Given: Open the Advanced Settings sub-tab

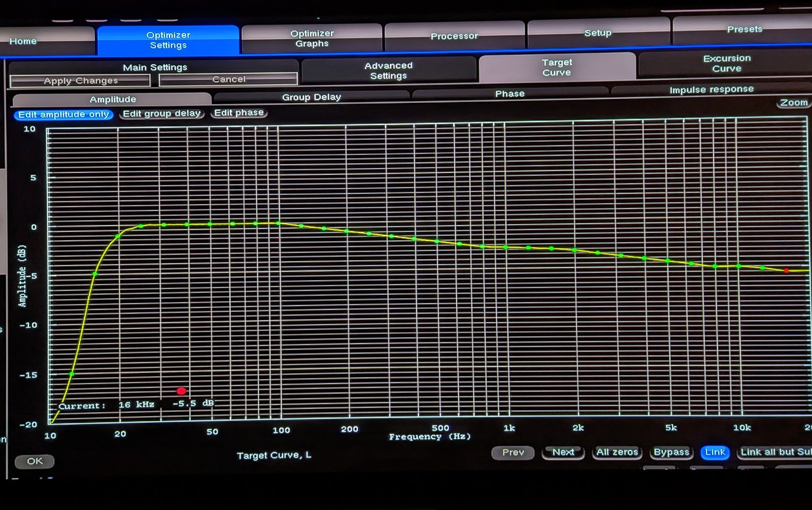Looking at the screenshot, I should tap(389, 71).
